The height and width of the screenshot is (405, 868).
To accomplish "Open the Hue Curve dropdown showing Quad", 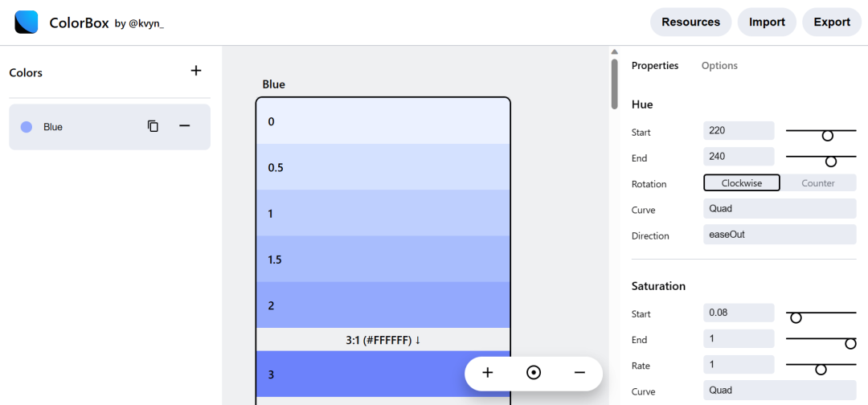I will coord(780,209).
